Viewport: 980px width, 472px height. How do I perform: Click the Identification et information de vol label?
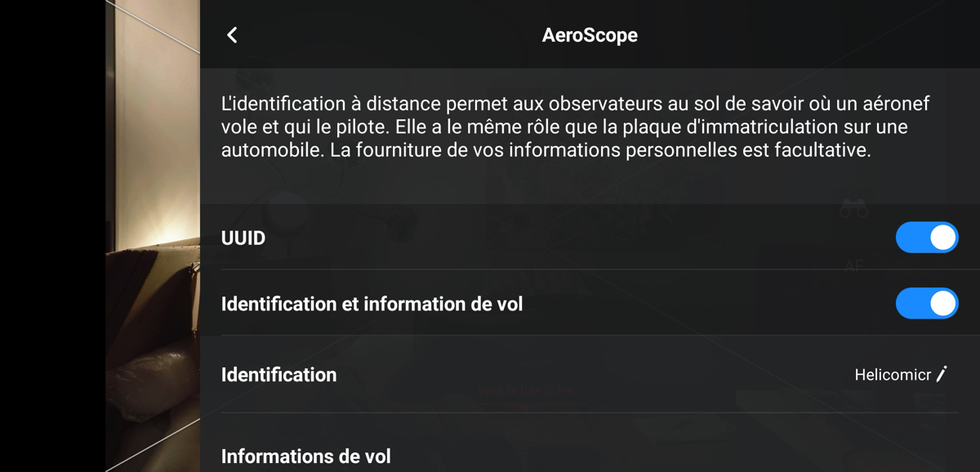(372, 304)
